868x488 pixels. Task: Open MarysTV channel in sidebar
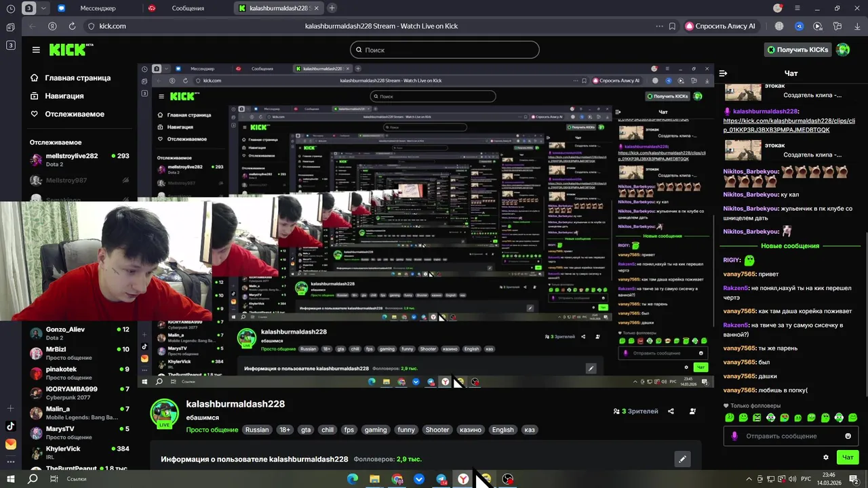pyautogui.click(x=79, y=432)
